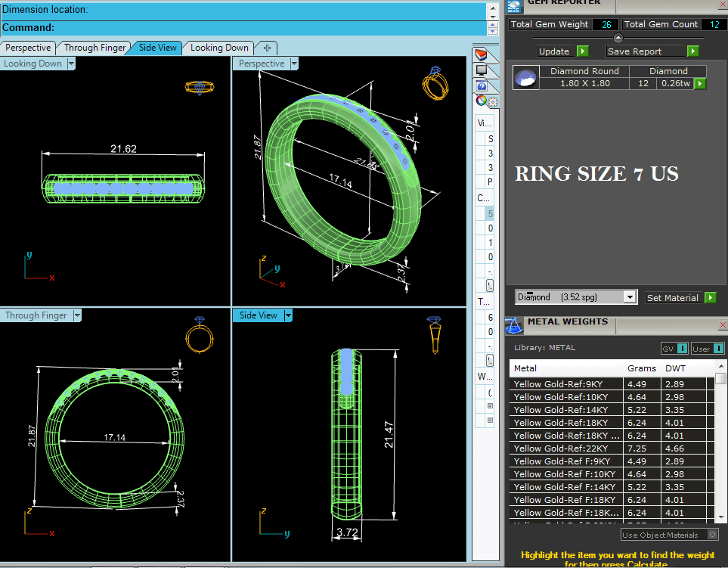Open the Help side panel tab

(x=482, y=86)
